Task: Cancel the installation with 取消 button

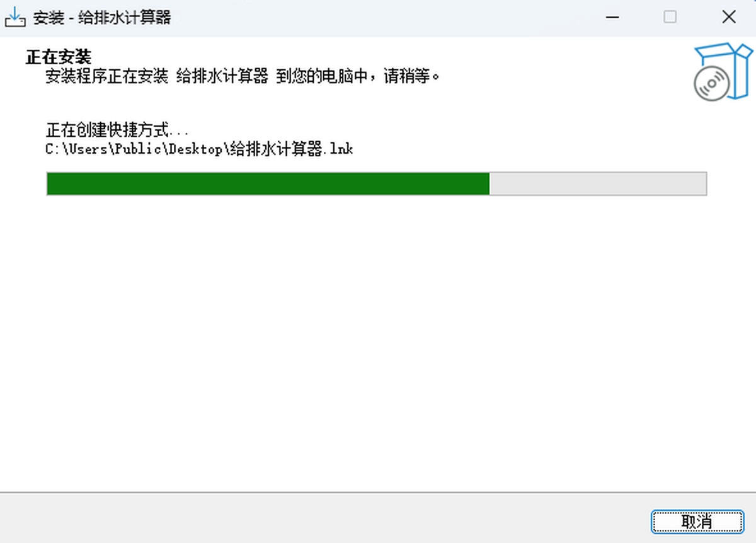Action: pyautogui.click(x=697, y=521)
